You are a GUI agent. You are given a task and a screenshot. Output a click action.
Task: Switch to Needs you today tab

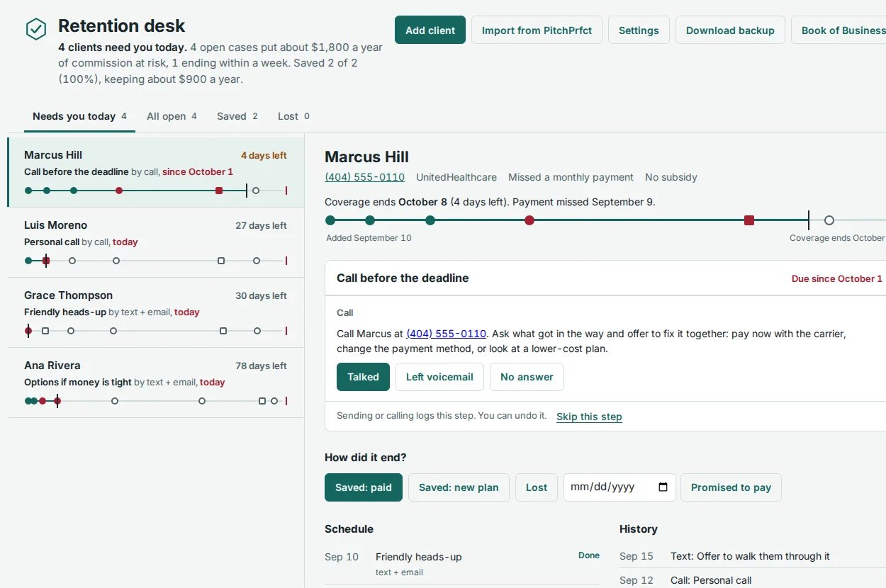[x=79, y=116]
